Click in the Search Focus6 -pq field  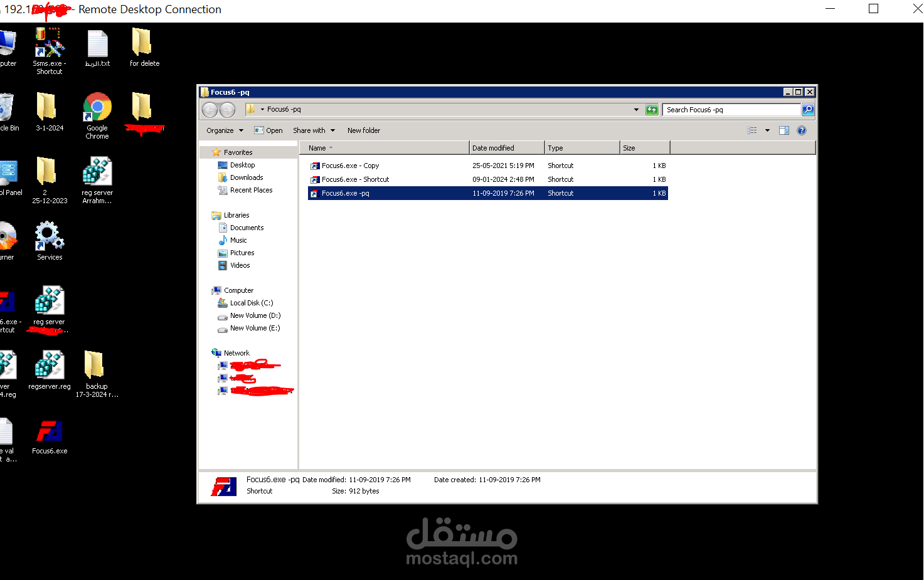pyautogui.click(x=731, y=110)
